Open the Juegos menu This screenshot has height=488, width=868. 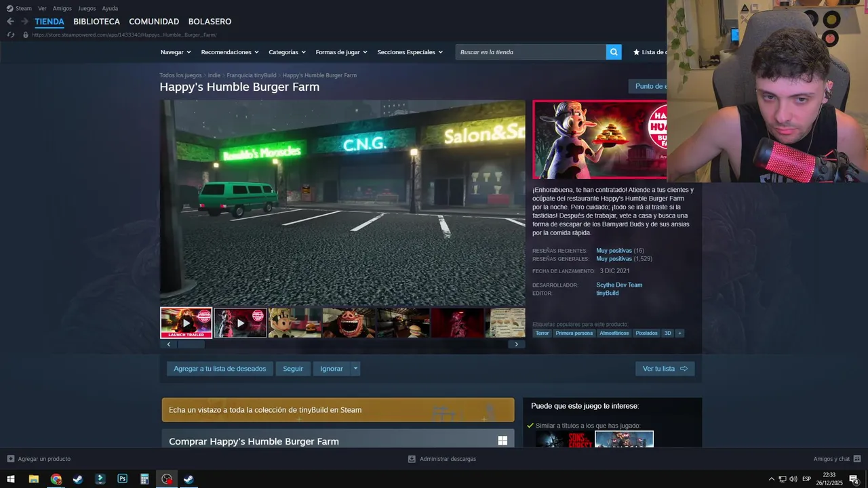pyautogui.click(x=87, y=8)
